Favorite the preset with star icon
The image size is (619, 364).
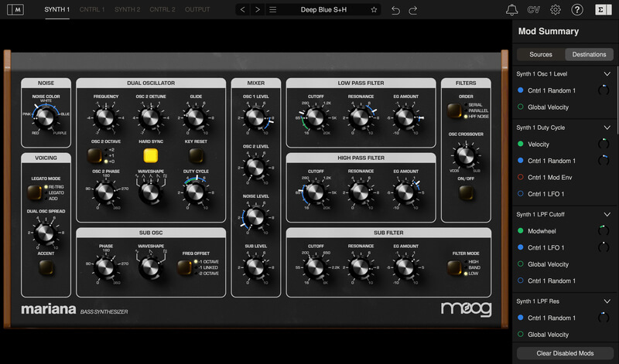[374, 9]
